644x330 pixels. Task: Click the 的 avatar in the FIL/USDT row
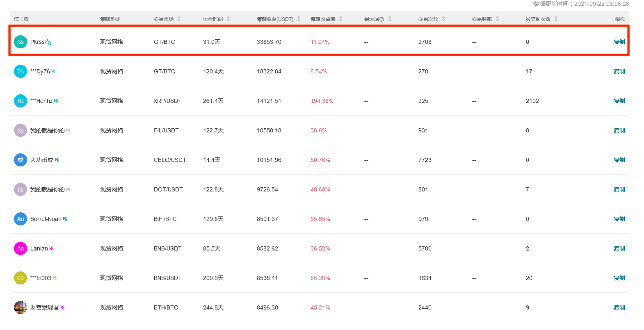(x=21, y=130)
